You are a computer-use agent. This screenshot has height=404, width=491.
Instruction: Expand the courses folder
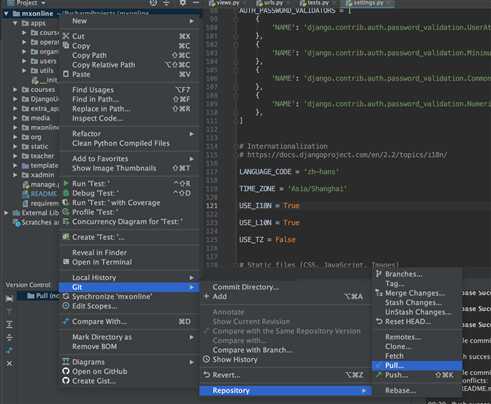pyautogui.click(x=15, y=90)
